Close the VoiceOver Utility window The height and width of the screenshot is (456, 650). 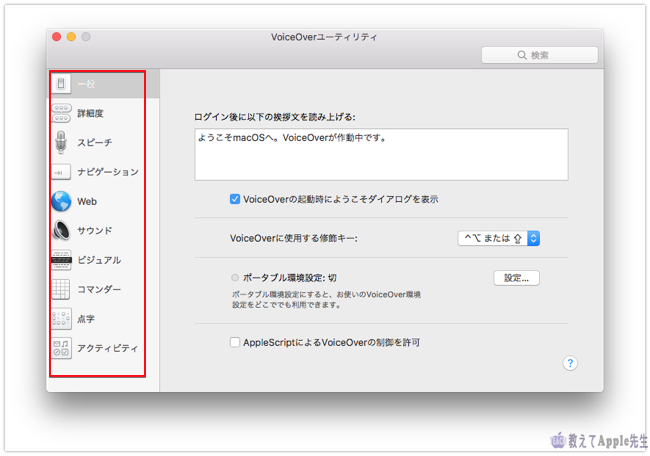click(57, 37)
